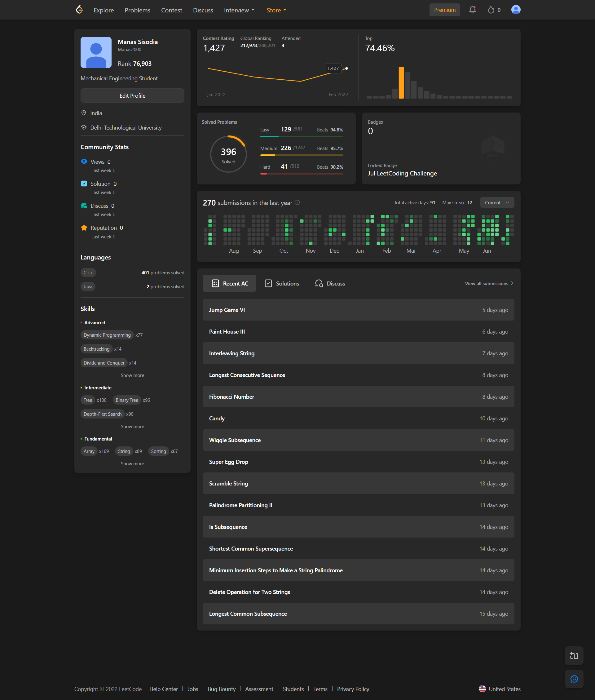Open the feedback smiley chat button
The image size is (595, 700).
click(x=574, y=679)
